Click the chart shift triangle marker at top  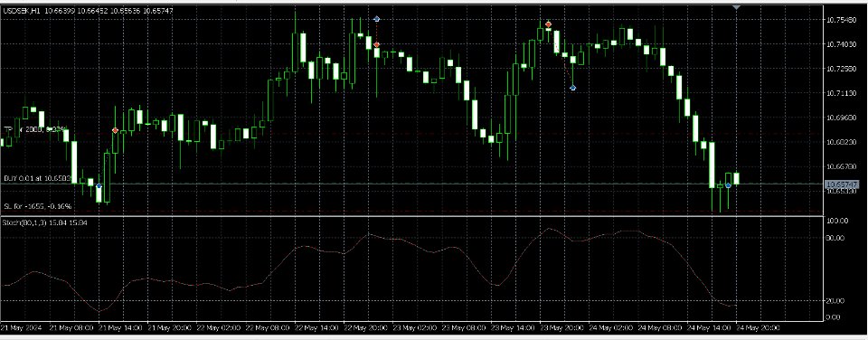pos(736,7)
